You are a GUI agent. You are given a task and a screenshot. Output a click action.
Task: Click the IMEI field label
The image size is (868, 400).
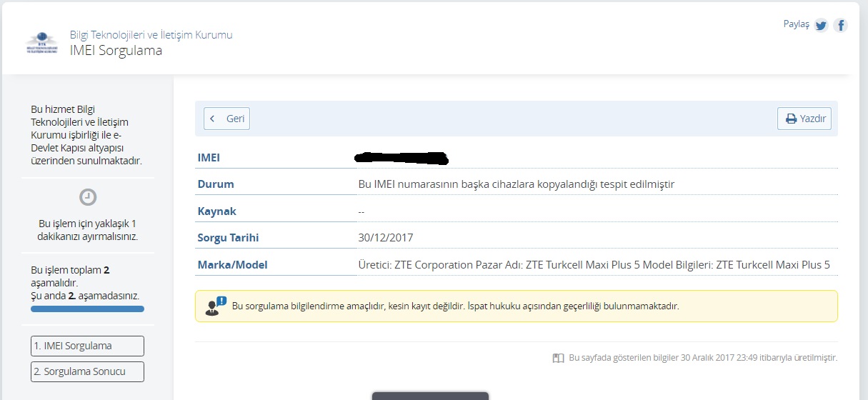point(209,157)
